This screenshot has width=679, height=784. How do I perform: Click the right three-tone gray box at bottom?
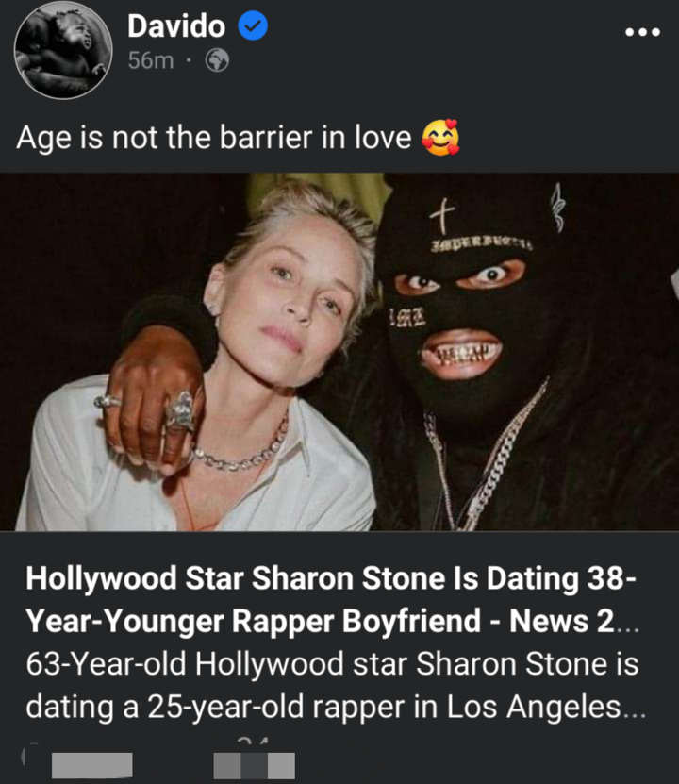(x=255, y=765)
